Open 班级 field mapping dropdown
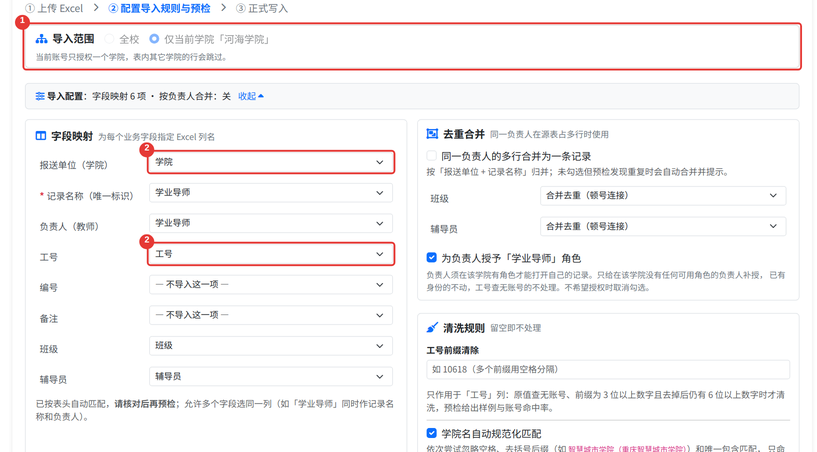 (271, 346)
